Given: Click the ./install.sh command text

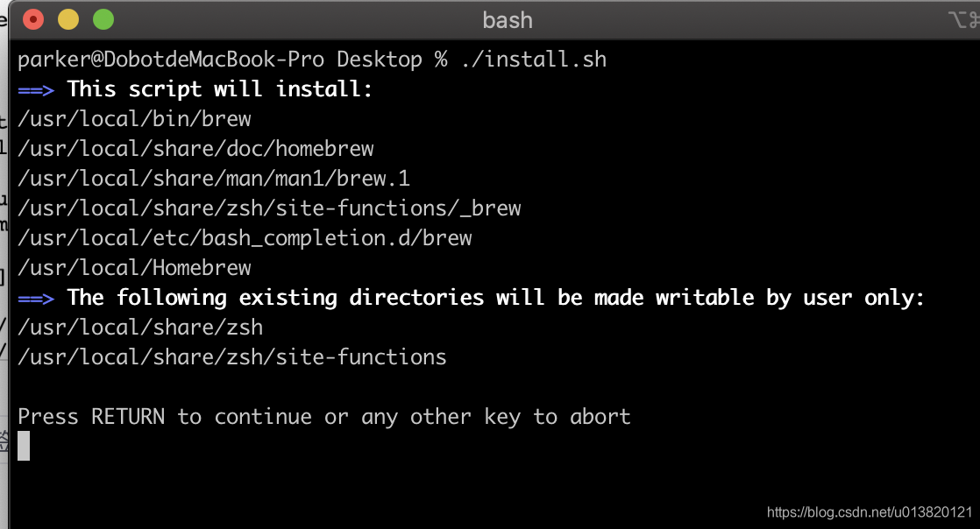Looking at the screenshot, I should [536, 59].
